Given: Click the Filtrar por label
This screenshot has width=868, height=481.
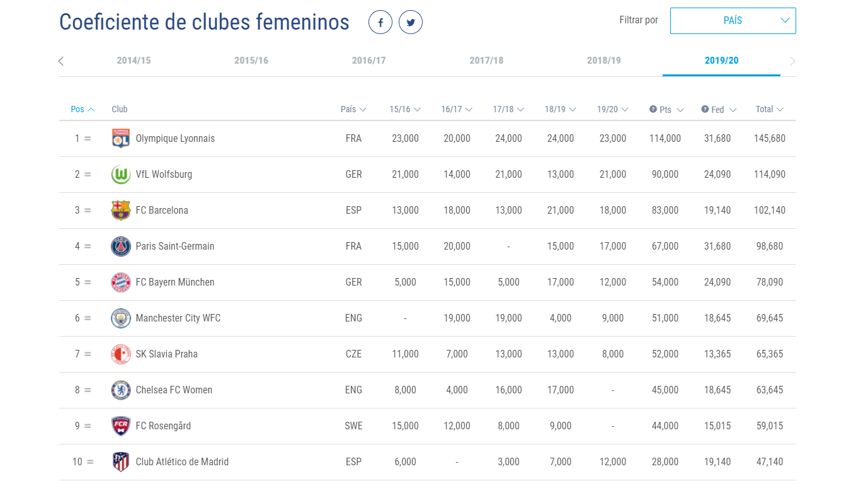Looking at the screenshot, I should coord(639,20).
